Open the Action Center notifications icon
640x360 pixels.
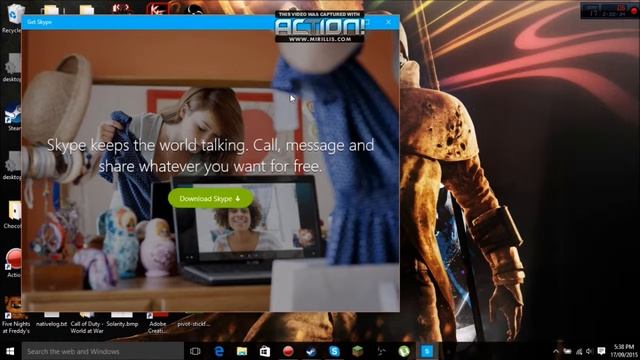pyautogui.click(x=601, y=351)
